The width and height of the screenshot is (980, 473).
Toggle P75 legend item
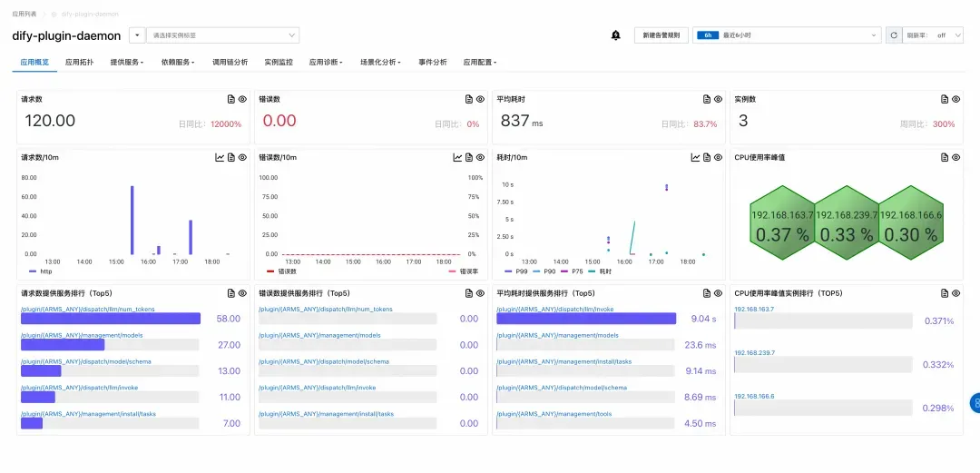(573, 271)
